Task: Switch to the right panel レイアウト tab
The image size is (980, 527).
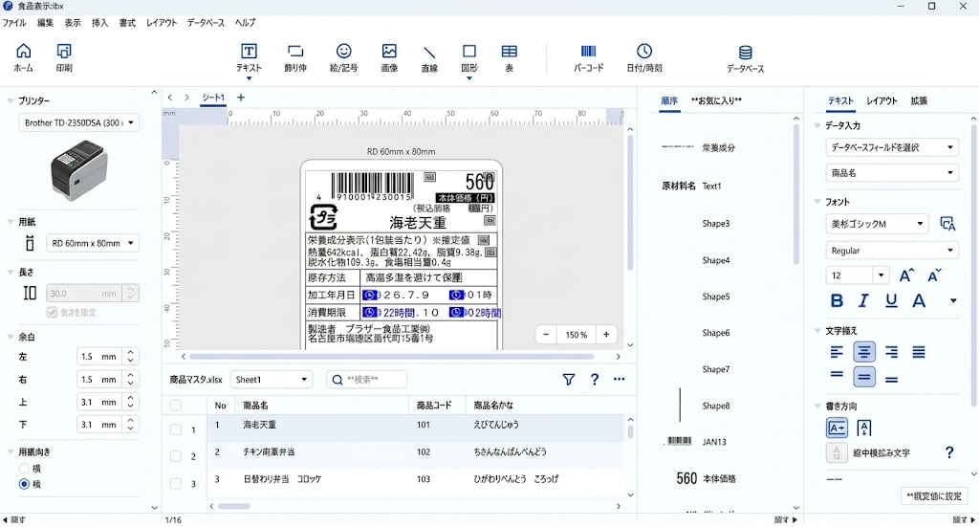Action: click(x=882, y=100)
